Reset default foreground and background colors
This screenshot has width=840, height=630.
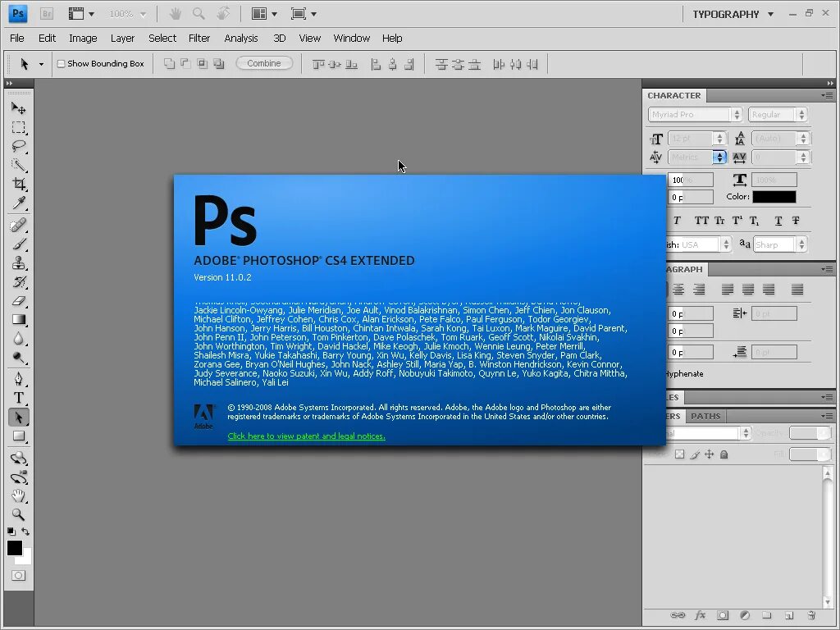pos(11,532)
